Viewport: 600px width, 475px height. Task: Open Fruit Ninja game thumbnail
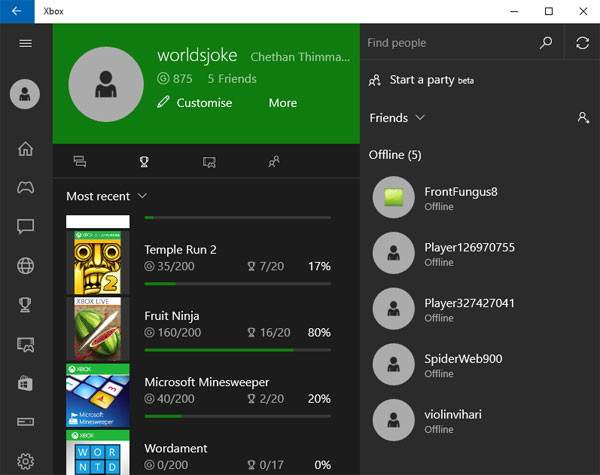coord(98,329)
